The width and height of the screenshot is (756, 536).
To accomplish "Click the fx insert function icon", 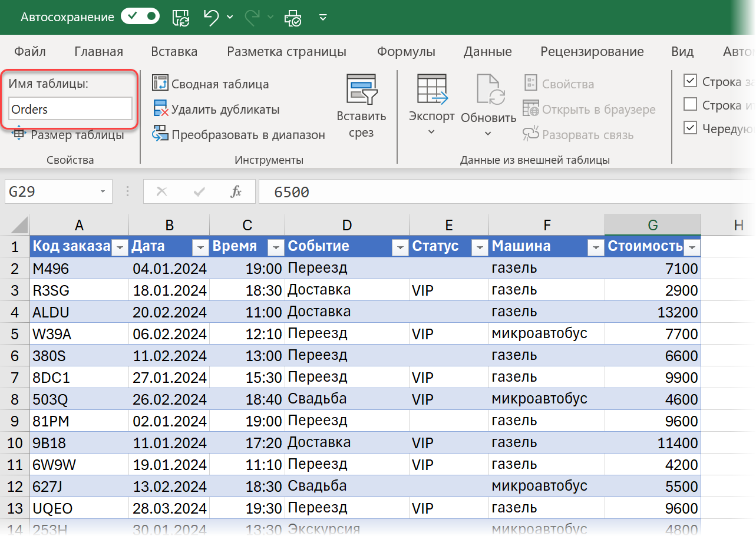I will point(236,192).
